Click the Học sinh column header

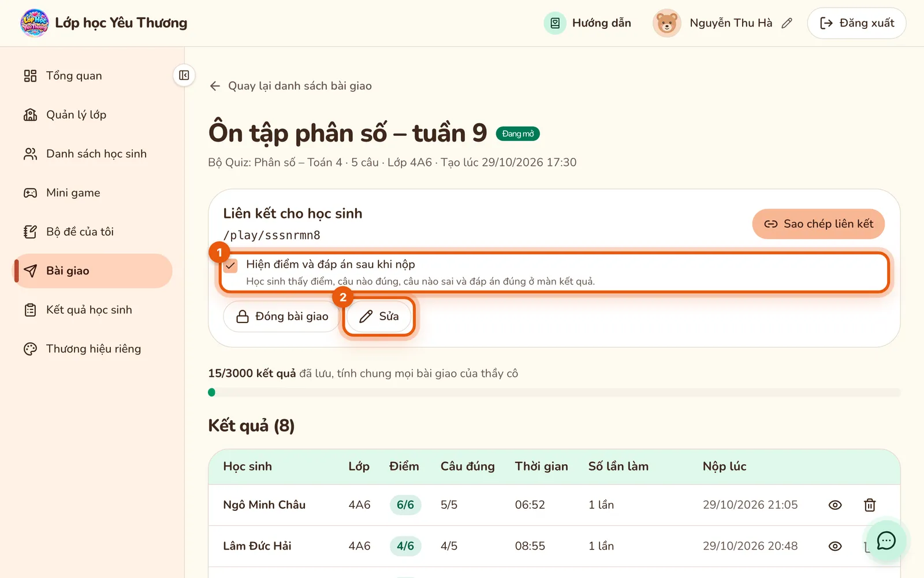[248, 466]
